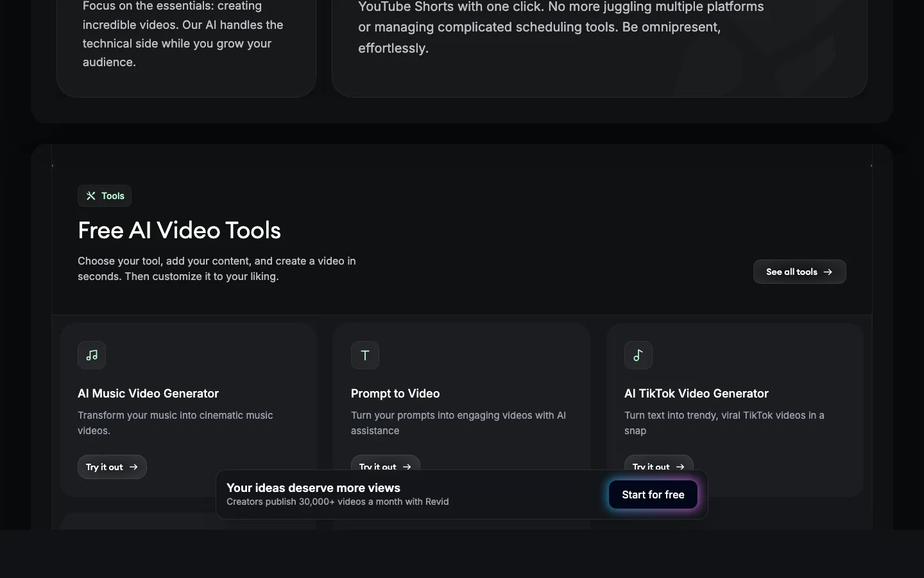Click the arrow in See all tools
Viewport: 924px width, 578px height.
[828, 272]
